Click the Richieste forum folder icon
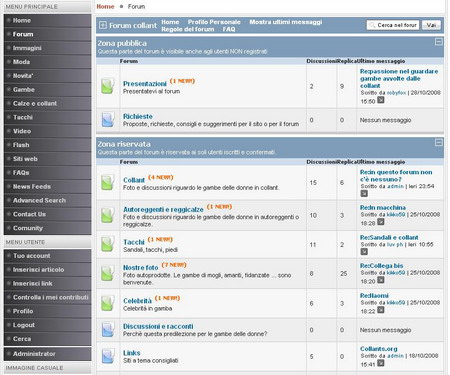The height and width of the screenshot is (375, 450). (108, 120)
